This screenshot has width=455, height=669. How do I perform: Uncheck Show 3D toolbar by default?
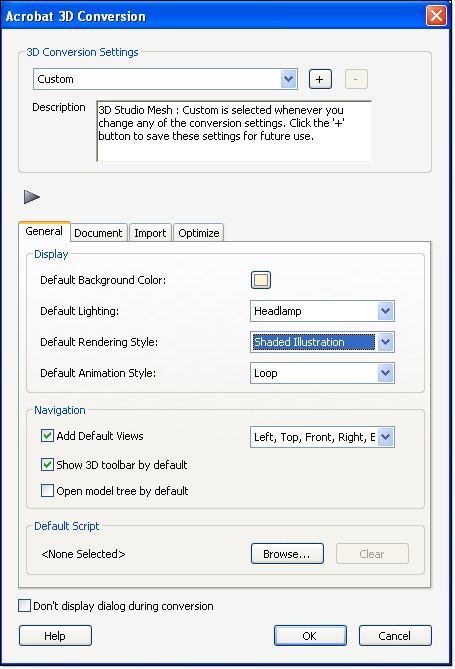pos(47,465)
